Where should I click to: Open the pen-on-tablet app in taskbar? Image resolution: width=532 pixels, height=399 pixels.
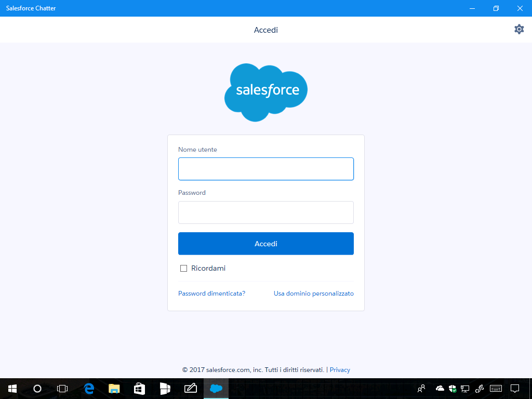coord(191,388)
